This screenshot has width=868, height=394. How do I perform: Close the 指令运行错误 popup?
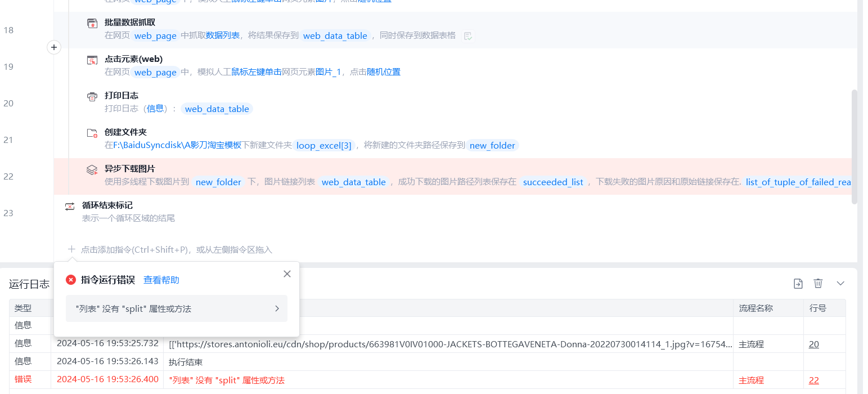(287, 274)
